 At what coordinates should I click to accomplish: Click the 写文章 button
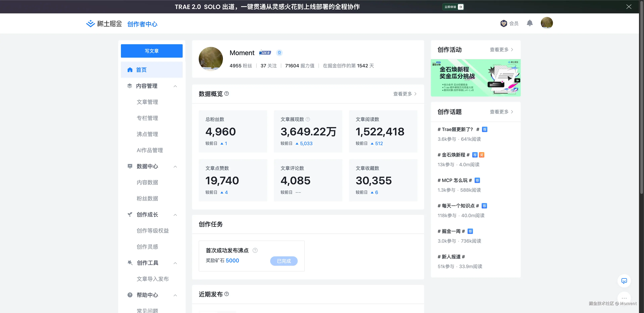coord(151,51)
